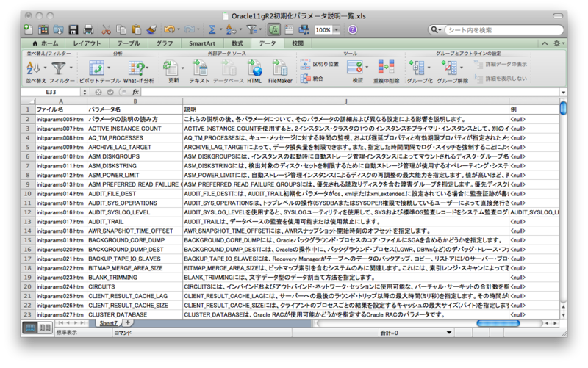This screenshot has width=588, height=368.
Task: Click the AutoSum sigma icon
Action: 212,29
